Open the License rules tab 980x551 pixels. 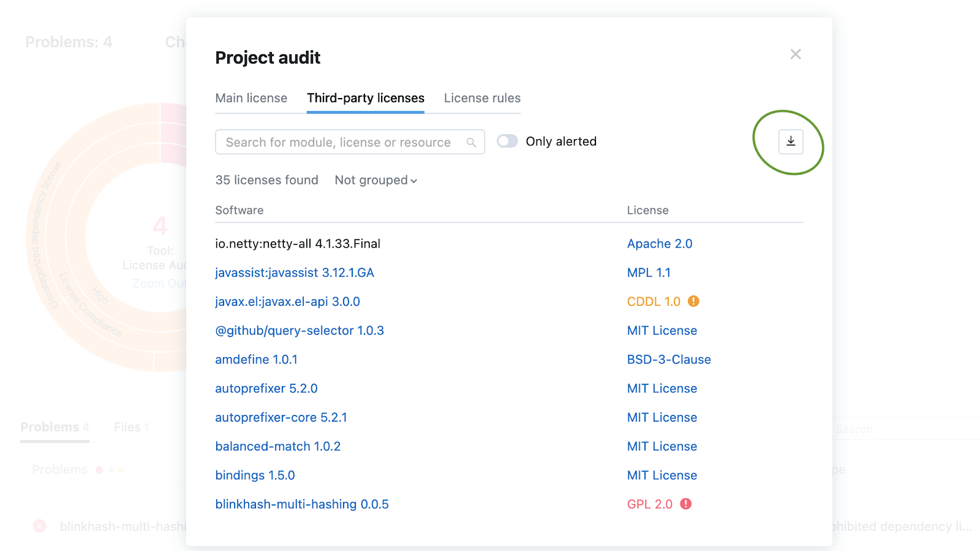(482, 98)
